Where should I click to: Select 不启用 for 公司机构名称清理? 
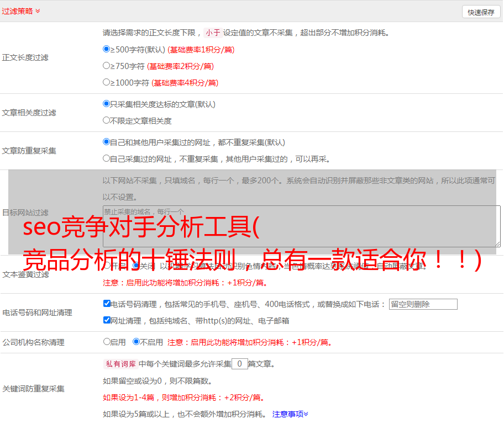pyautogui.click(x=136, y=342)
